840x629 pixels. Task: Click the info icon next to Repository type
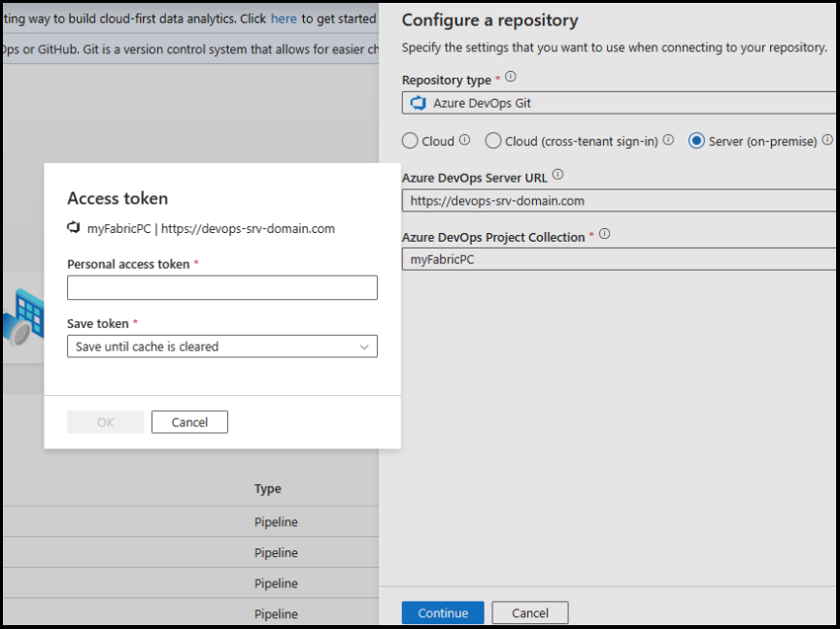512,76
